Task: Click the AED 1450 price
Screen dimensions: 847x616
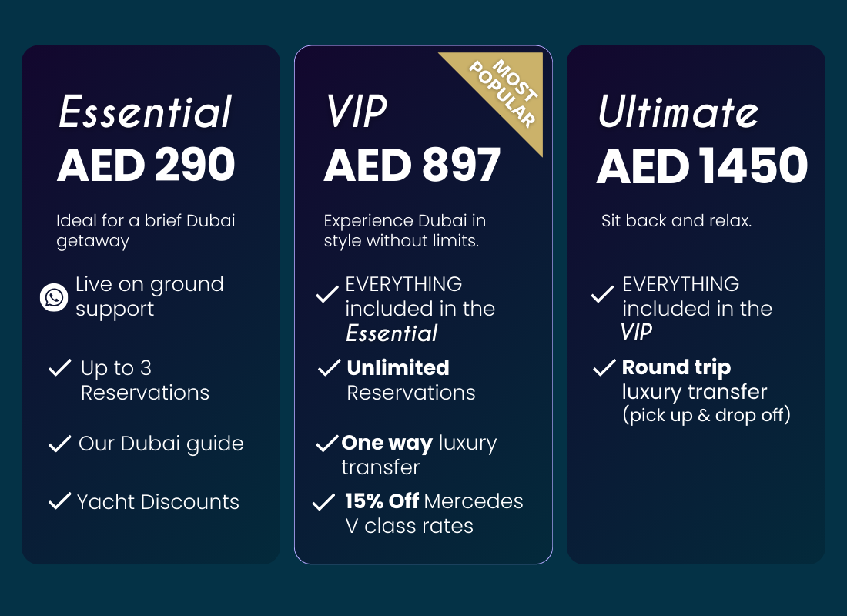Action: tap(701, 165)
